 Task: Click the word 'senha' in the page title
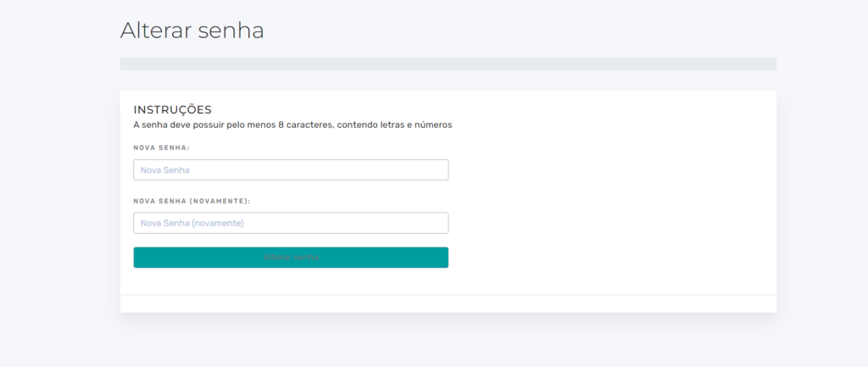(231, 31)
